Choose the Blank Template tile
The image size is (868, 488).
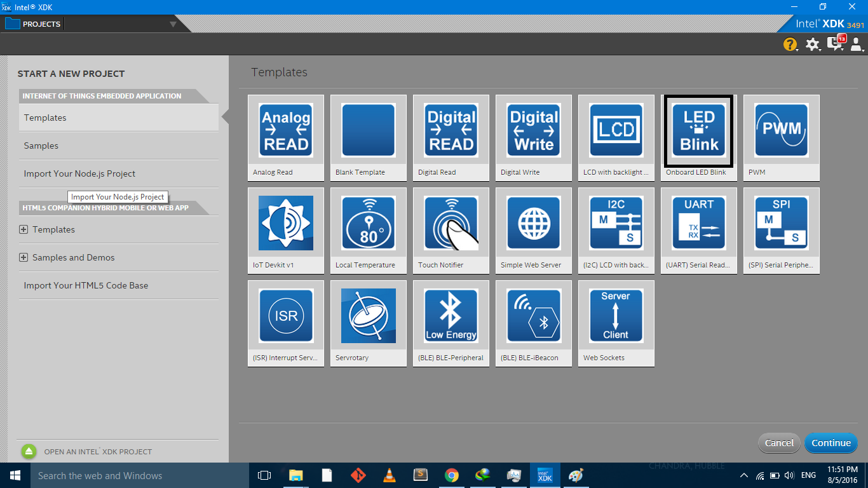(369, 138)
